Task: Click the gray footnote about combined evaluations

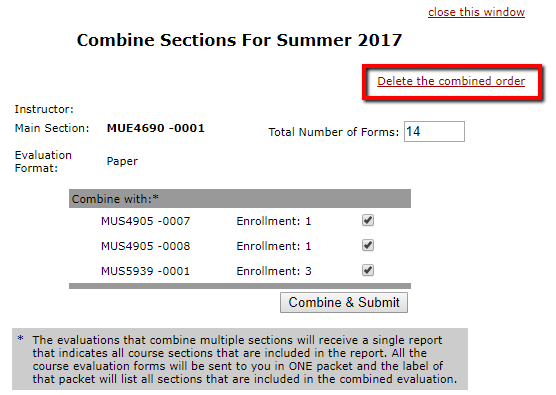Action: click(240, 359)
